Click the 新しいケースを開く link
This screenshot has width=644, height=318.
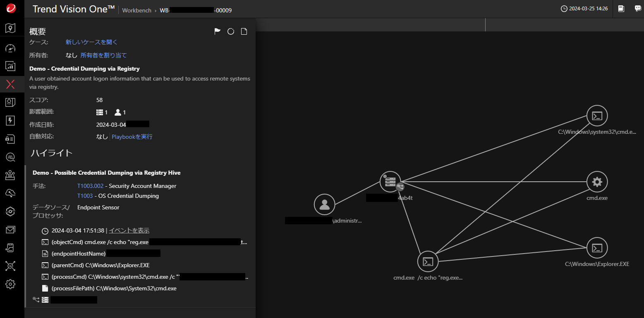point(91,42)
